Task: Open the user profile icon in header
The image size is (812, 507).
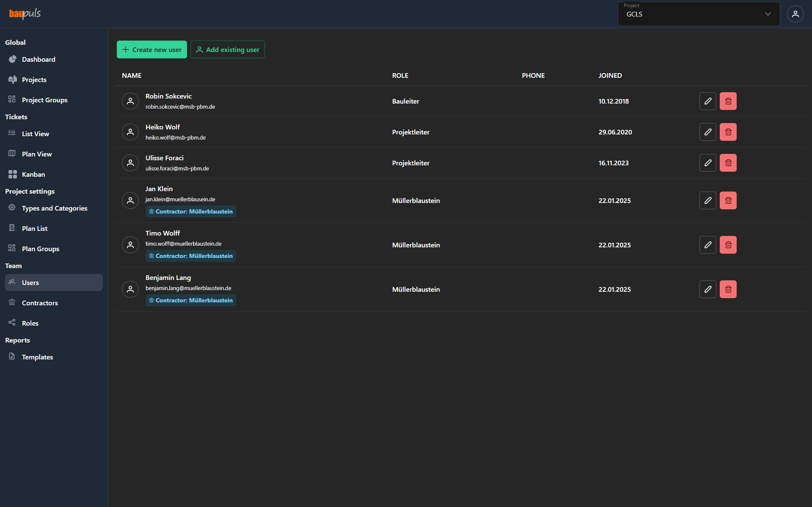Action: [795, 14]
